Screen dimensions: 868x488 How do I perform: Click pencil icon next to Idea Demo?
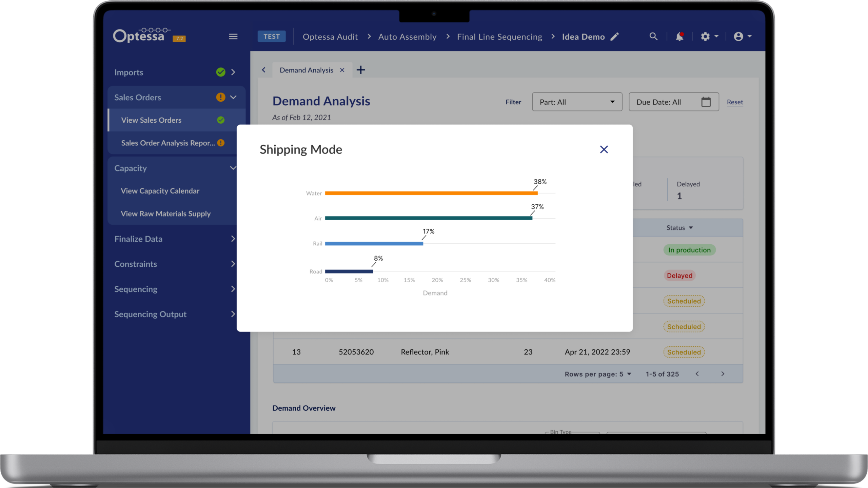(x=614, y=37)
